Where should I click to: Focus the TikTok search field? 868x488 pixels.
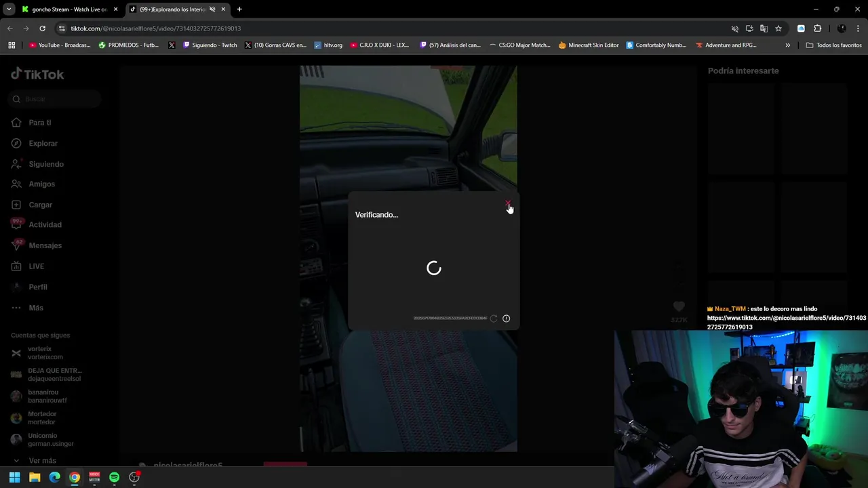click(56, 99)
